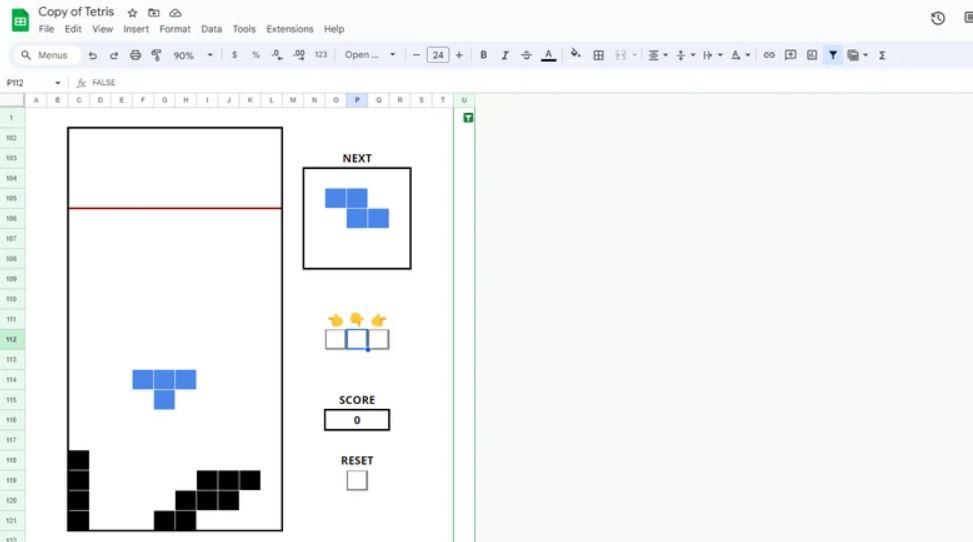Open vertical align dropdown

[685, 55]
